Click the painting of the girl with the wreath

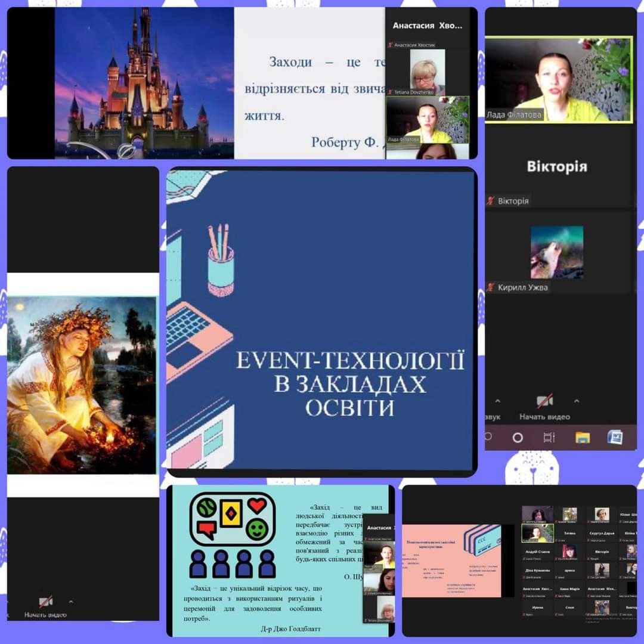(82, 385)
